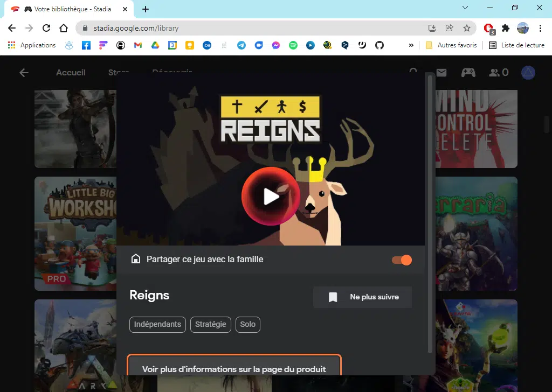The width and height of the screenshot is (552, 392).
Task: Open a new browser tab
Action: coord(146,9)
